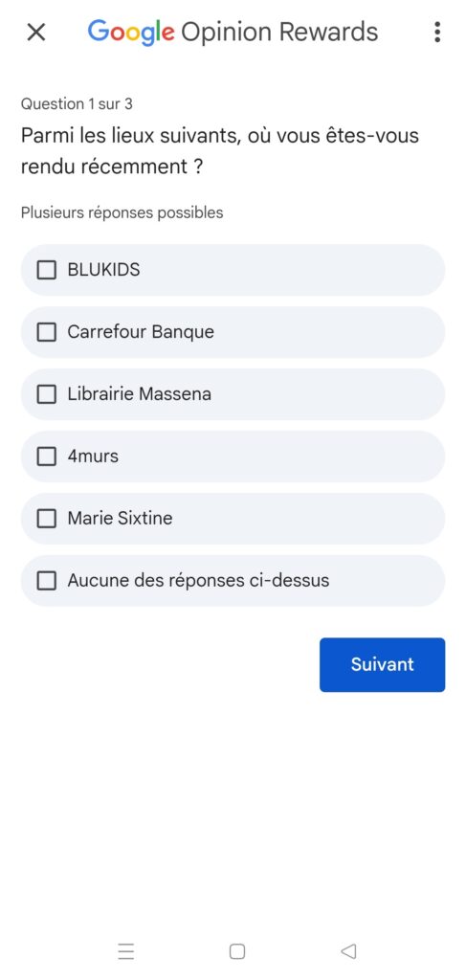Tap the Android home navigation icon
This screenshot has height=980, width=466.
point(237,951)
